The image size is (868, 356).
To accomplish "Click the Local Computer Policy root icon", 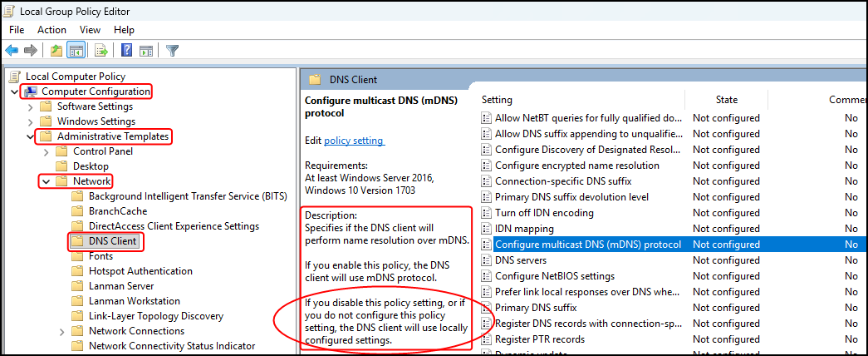I will tap(15, 77).
